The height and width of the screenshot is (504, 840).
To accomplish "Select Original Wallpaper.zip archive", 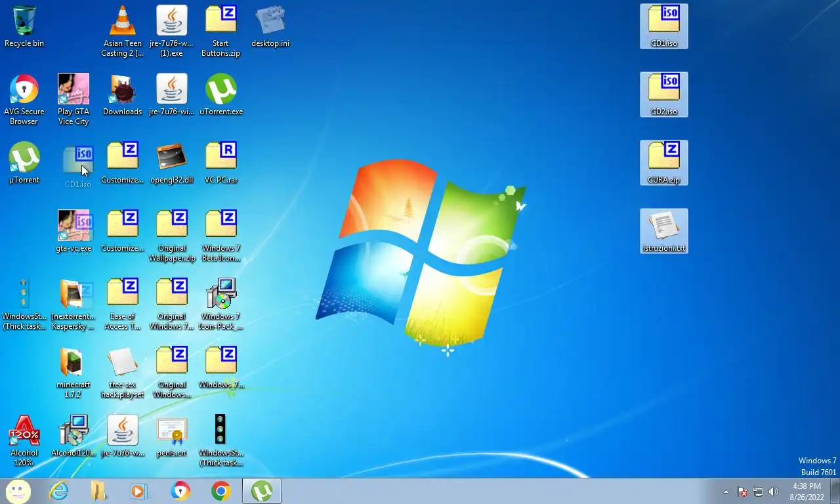I will click(172, 236).
